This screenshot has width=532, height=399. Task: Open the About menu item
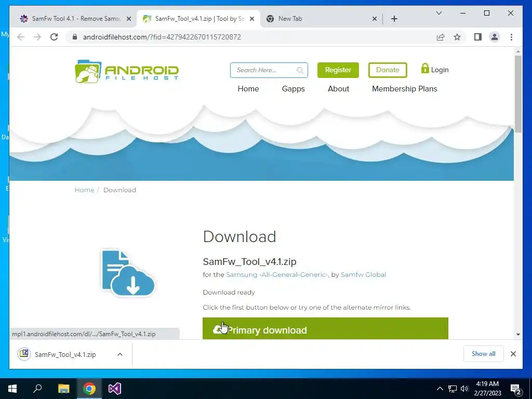338,89
